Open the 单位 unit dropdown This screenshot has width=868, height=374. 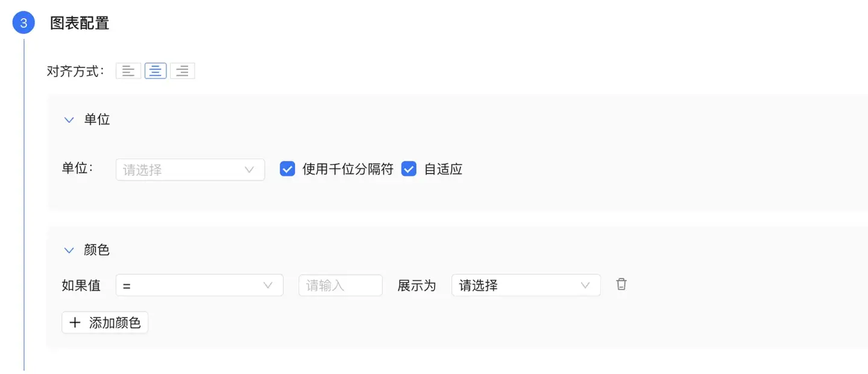190,169
